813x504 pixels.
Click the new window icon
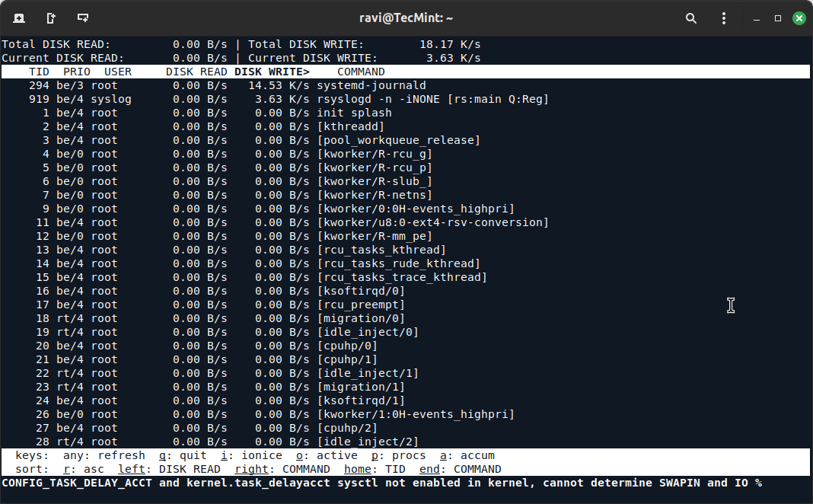(x=83, y=18)
